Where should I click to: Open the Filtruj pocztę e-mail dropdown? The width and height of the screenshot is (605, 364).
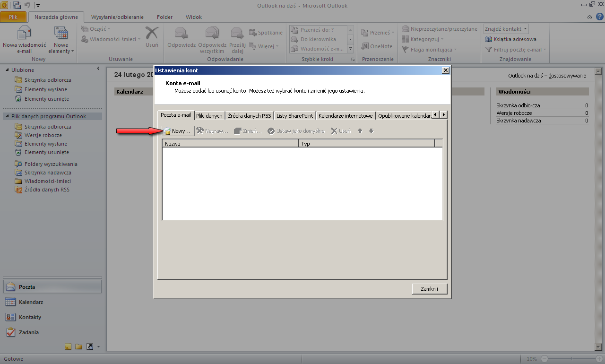(516, 50)
